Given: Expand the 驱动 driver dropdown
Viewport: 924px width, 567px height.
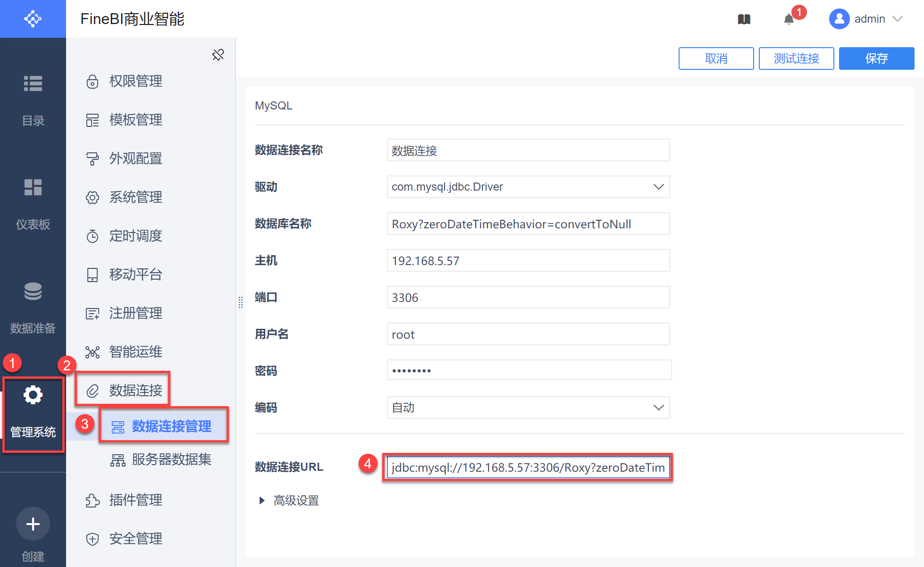Looking at the screenshot, I should pos(658,187).
